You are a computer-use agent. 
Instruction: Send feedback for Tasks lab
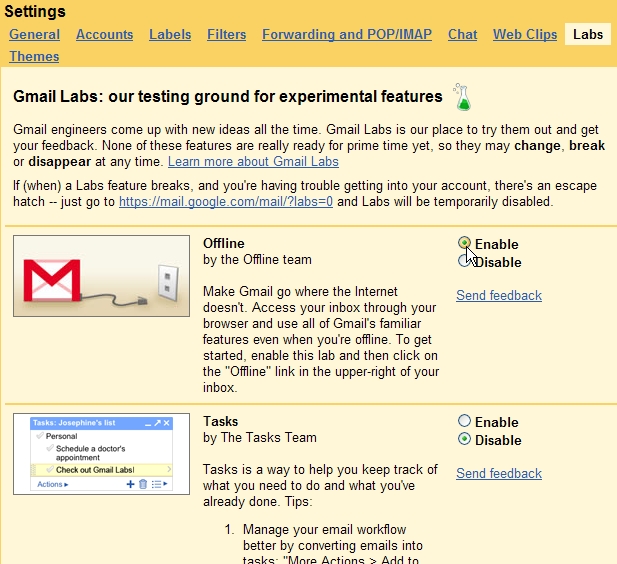tap(499, 473)
